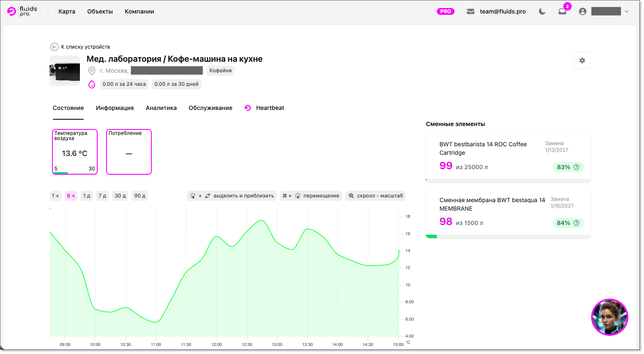
Task: Click 0.00 л за 24 часа chip
Action: click(x=124, y=84)
